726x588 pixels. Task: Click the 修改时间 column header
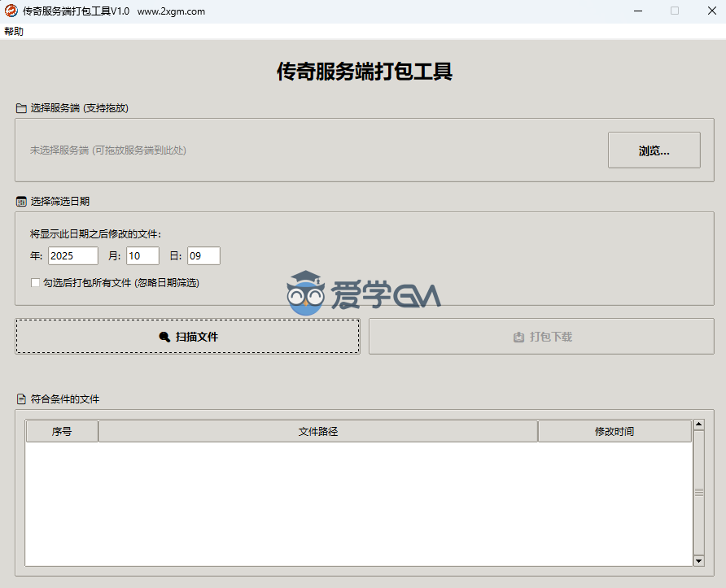pyautogui.click(x=614, y=432)
